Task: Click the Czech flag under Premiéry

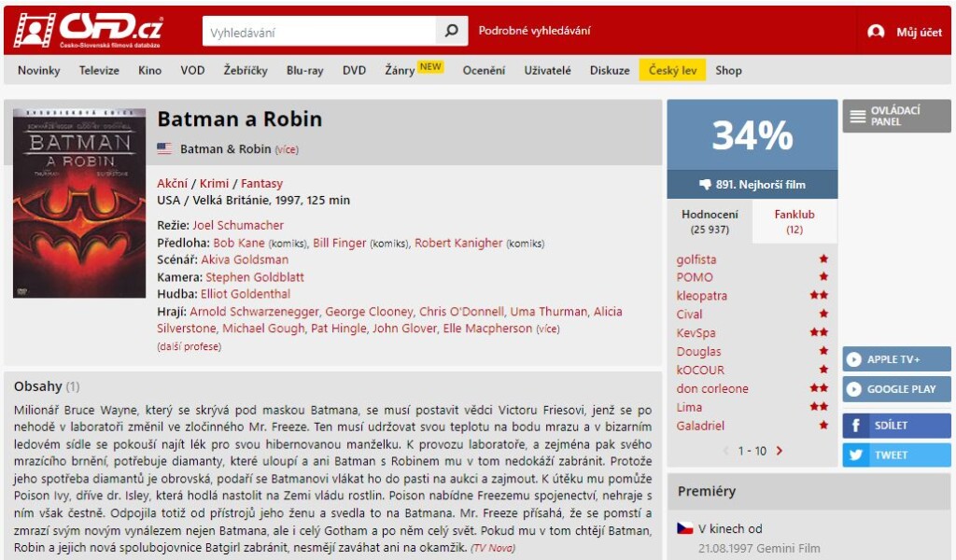Action: pos(685,528)
